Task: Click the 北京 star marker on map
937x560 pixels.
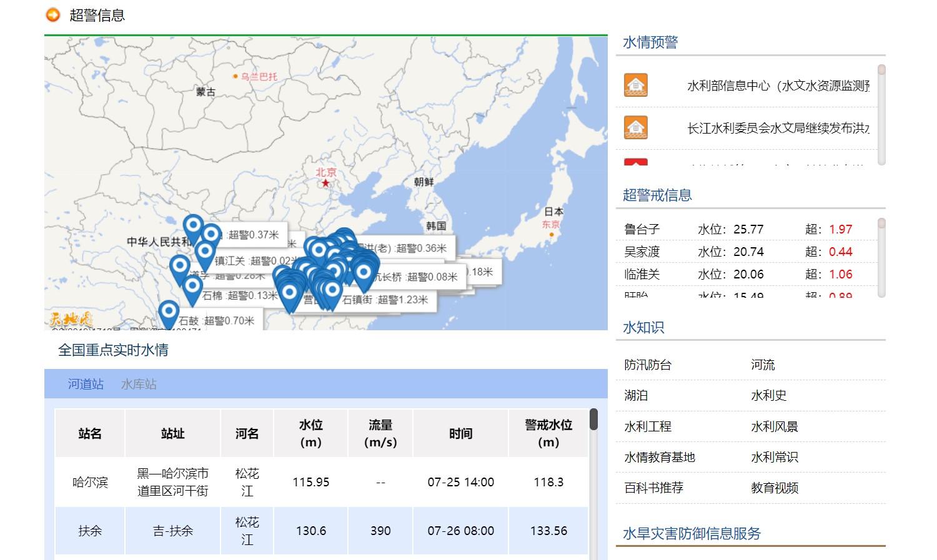Action: pos(325,183)
